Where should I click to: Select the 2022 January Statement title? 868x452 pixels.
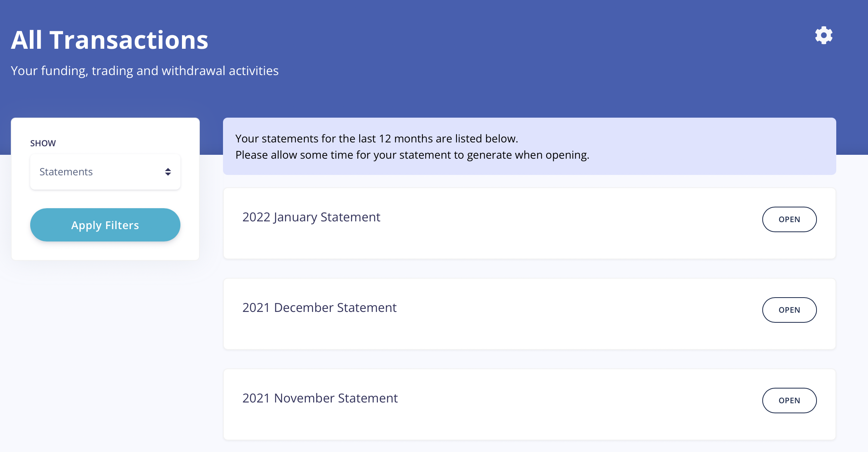pyautogui.click(x=311, y=217)
